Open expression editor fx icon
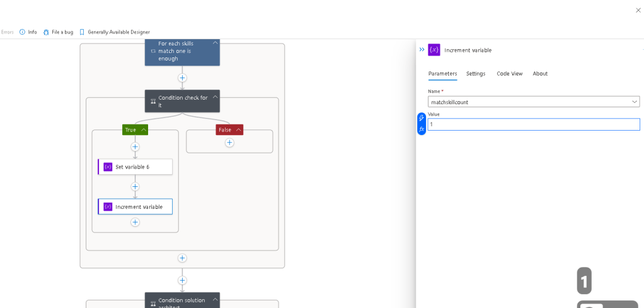644x308 pixels. click(x=422, y=129)
